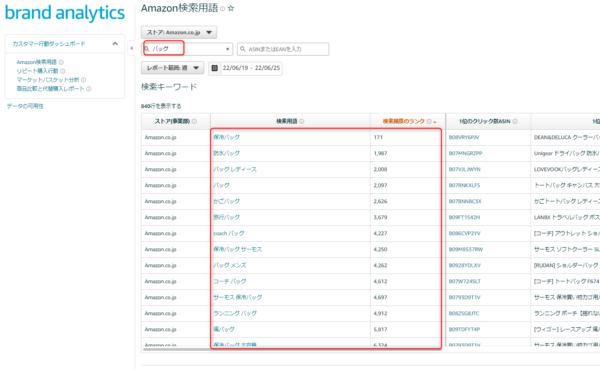Open search term コーチ バッグ
The width and height of the screenshot is (600, 369).
[x=230, y=281]
